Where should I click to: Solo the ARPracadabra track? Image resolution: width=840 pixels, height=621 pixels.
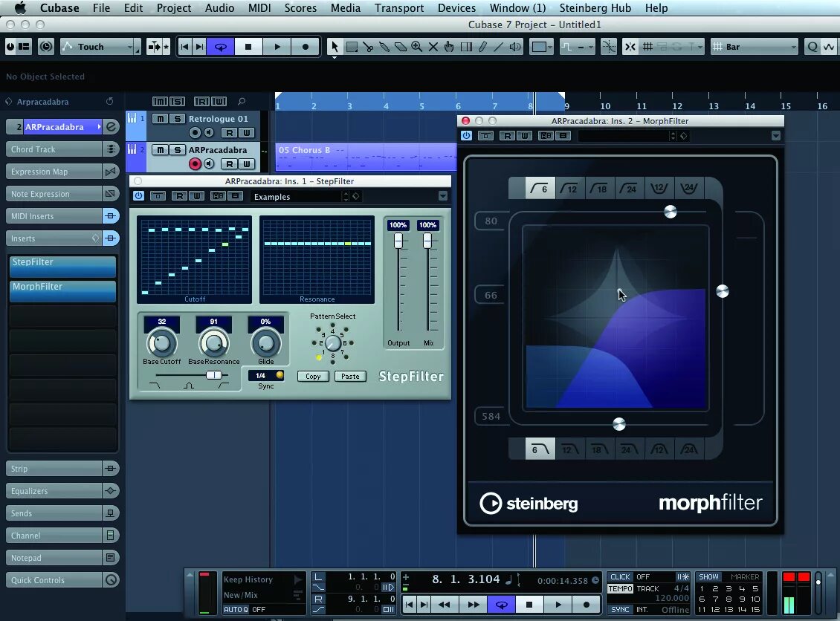click(x=178, y=150)
